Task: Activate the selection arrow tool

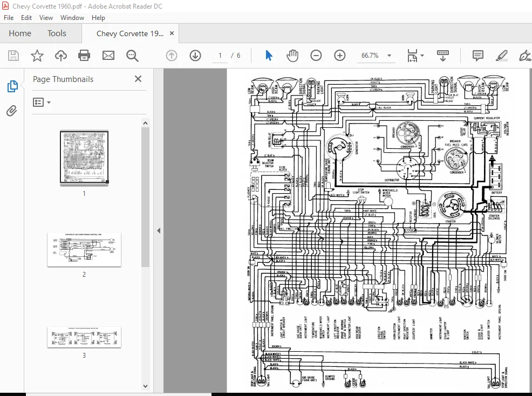Action: click(269, 56)
